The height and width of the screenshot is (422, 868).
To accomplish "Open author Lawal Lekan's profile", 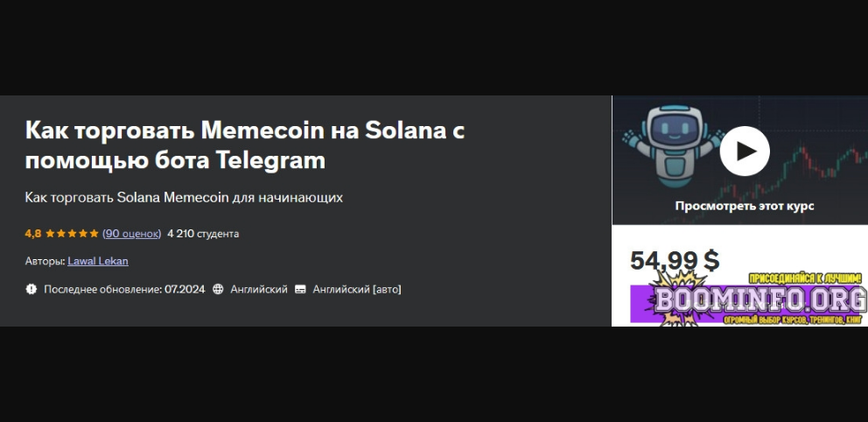I will click(x=98, y=261).
